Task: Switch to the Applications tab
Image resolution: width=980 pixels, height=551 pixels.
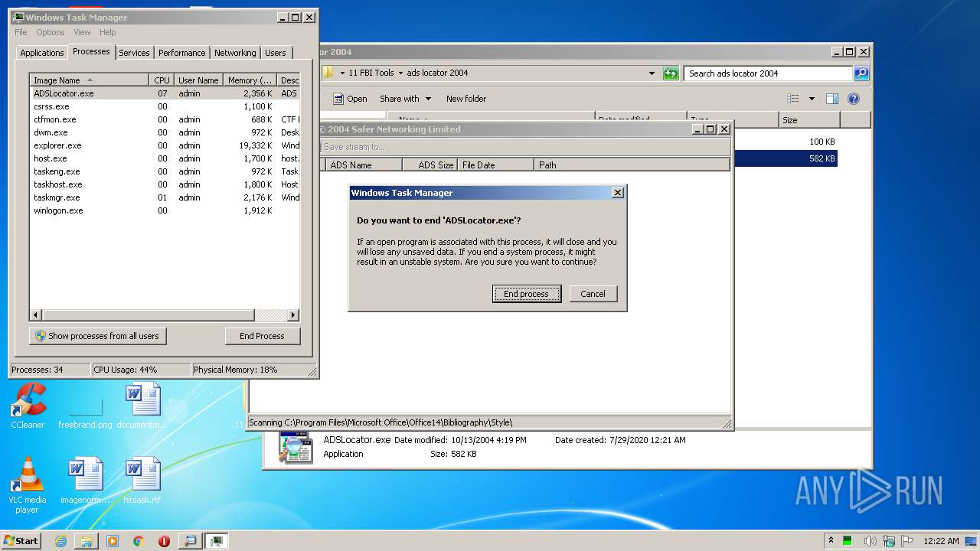Action: [41, 53]
